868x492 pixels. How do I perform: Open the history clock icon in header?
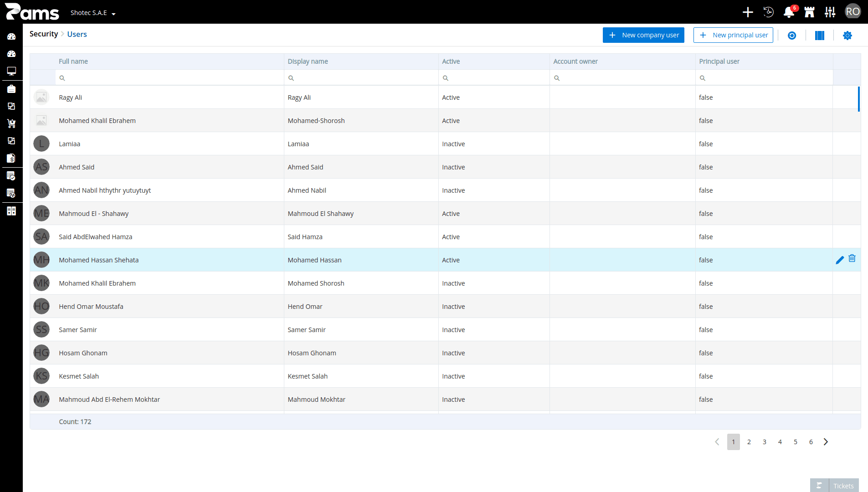[x=768, y=12]
